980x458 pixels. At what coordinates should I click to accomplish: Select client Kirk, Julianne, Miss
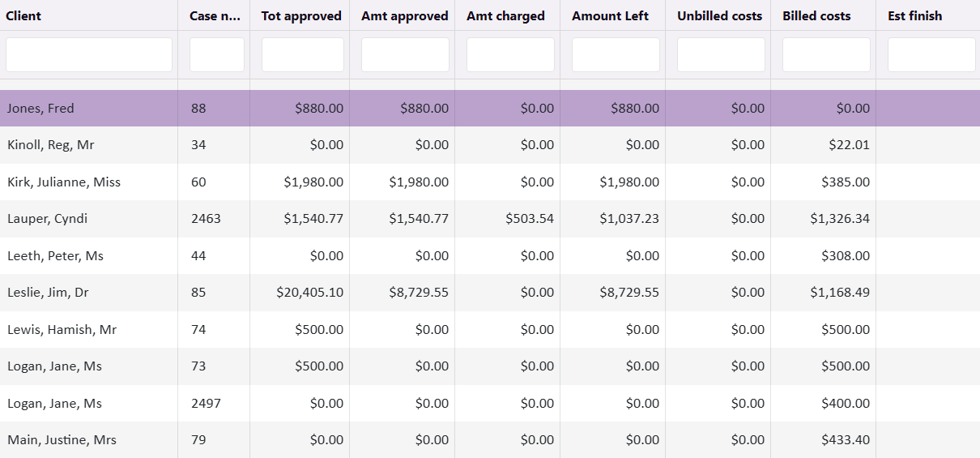tap(64, 182)
